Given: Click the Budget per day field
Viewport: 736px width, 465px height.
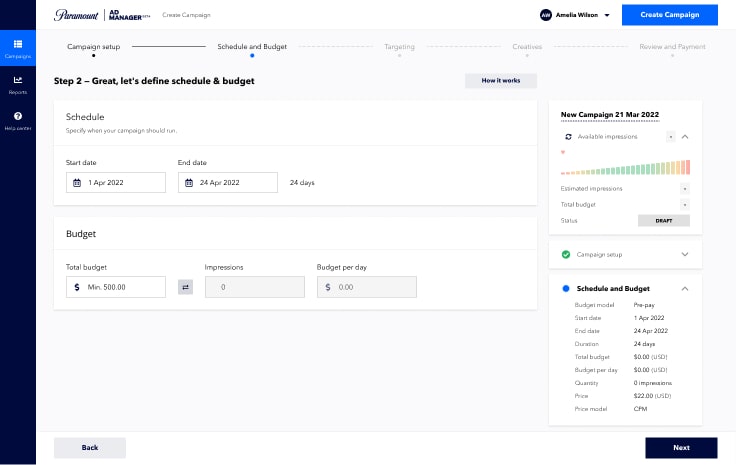Looking at the screenshot, I should click(367, 287).
